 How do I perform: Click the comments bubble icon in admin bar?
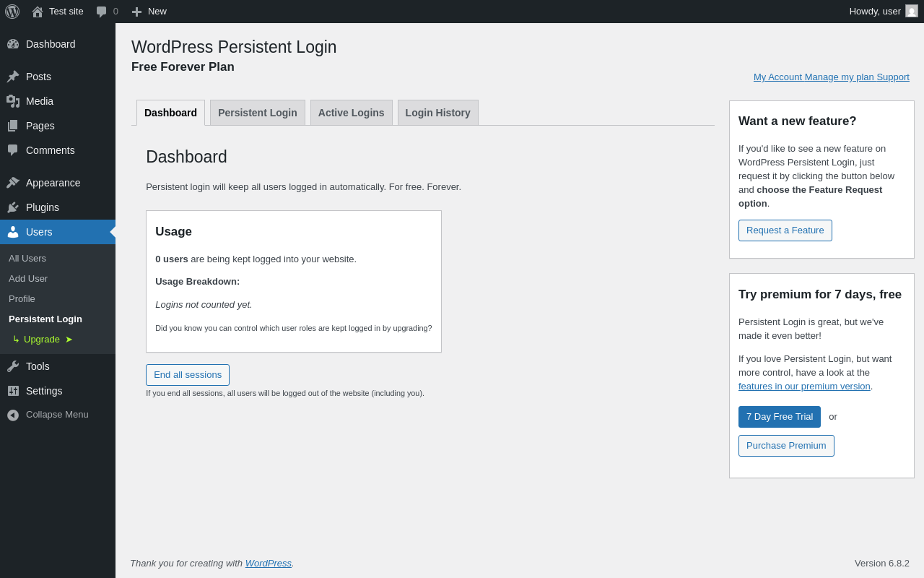pyautogui.click(x=102, y=12)
